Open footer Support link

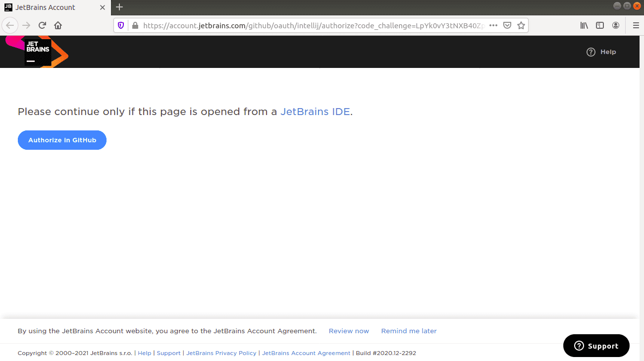click(x=168, y=353)
